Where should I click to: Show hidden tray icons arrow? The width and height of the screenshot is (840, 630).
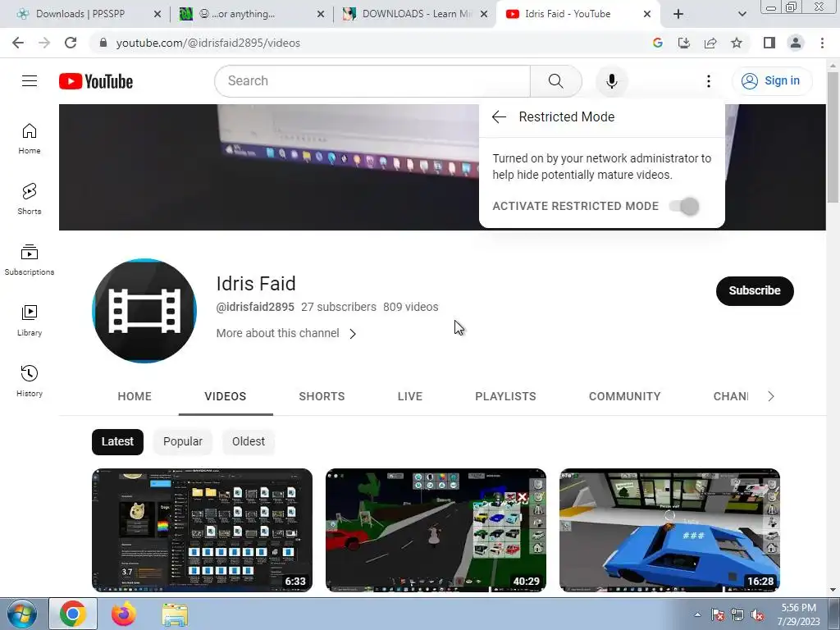697,614
